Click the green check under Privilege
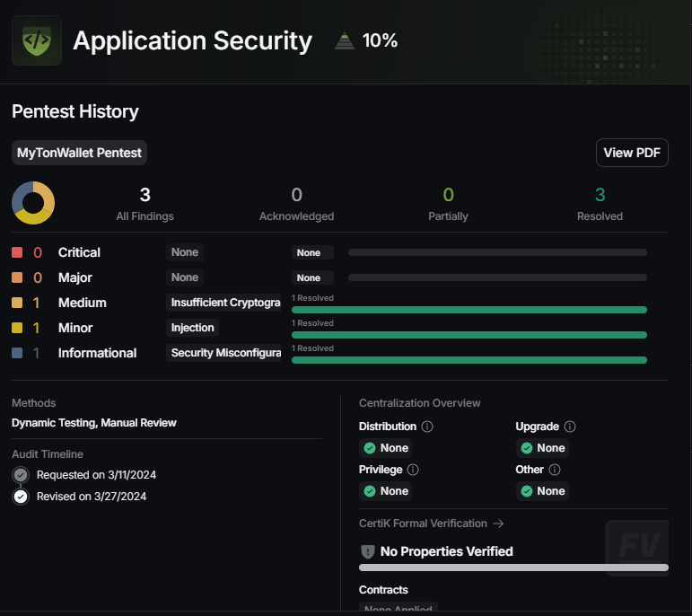 pos(370,491)
